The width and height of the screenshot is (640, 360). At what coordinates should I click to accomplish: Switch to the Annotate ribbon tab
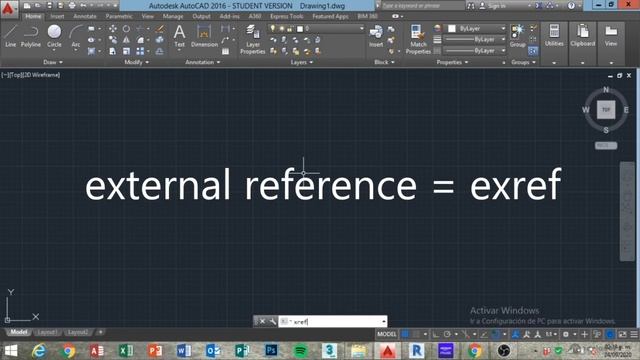84,16
